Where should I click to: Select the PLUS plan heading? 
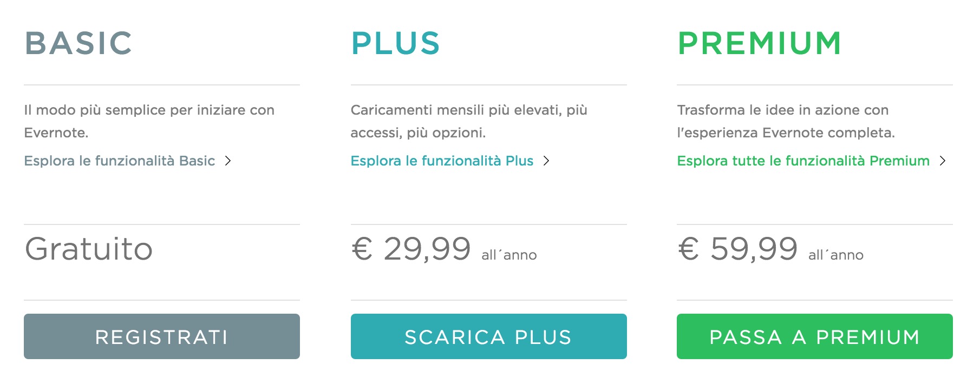396,43
